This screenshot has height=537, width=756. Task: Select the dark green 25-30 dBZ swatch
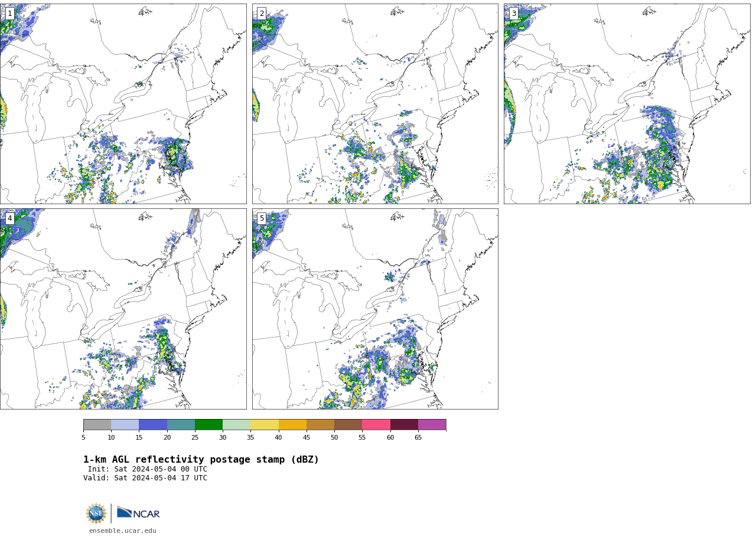point(208,425)
